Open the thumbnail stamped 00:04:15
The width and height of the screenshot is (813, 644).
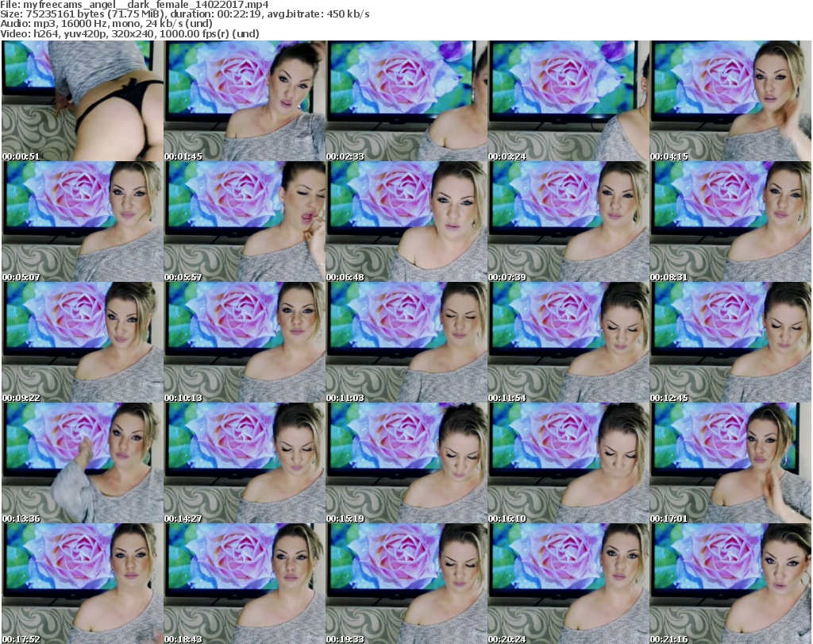730,101
